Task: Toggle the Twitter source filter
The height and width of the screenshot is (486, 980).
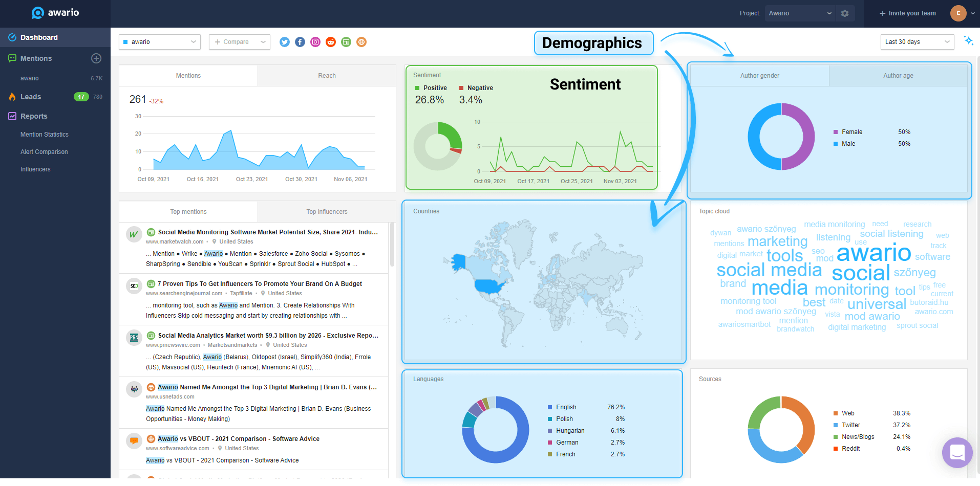Action: pyautogui.click(x=285, y=42)
